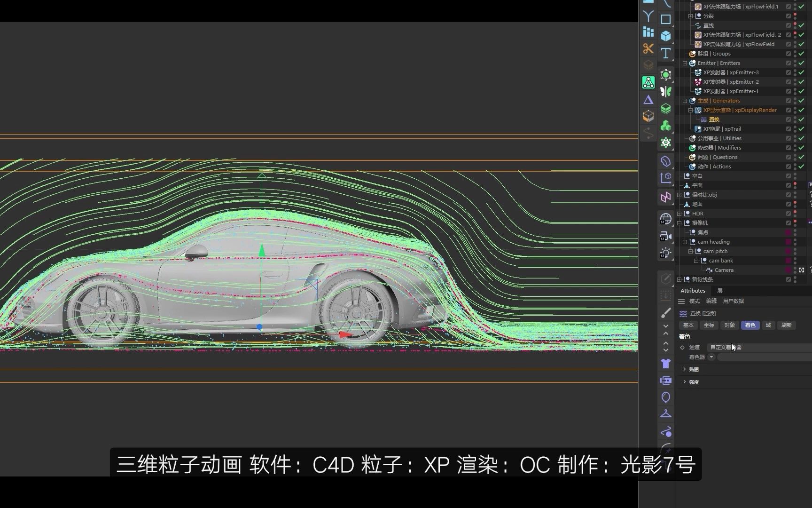812x508 pixels.
Task: Select the xpFlowField force field icon
Action: coord(698,44)
